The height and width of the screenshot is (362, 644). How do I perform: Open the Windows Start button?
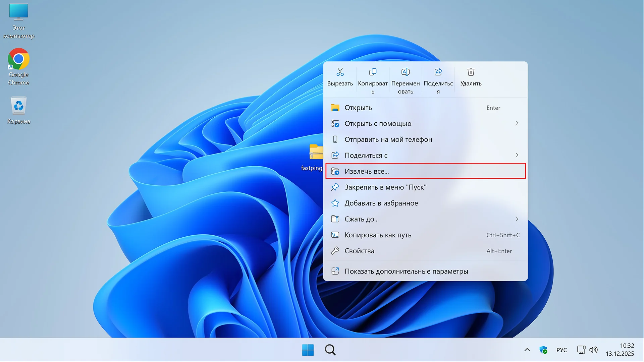coord(308,350)
